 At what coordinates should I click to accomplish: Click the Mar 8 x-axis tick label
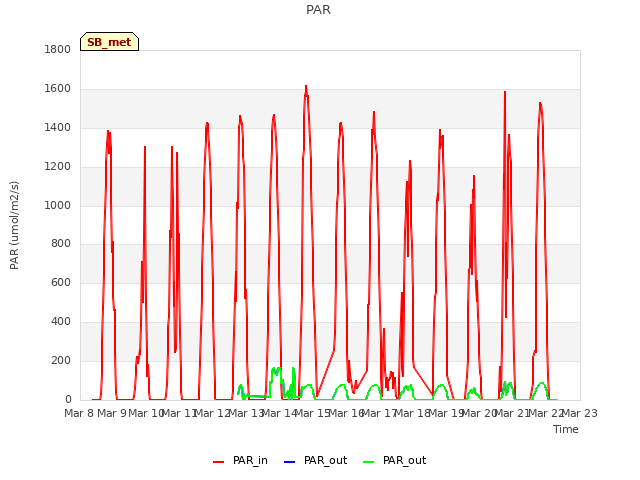pyautogui.click(x=79, y=413)
